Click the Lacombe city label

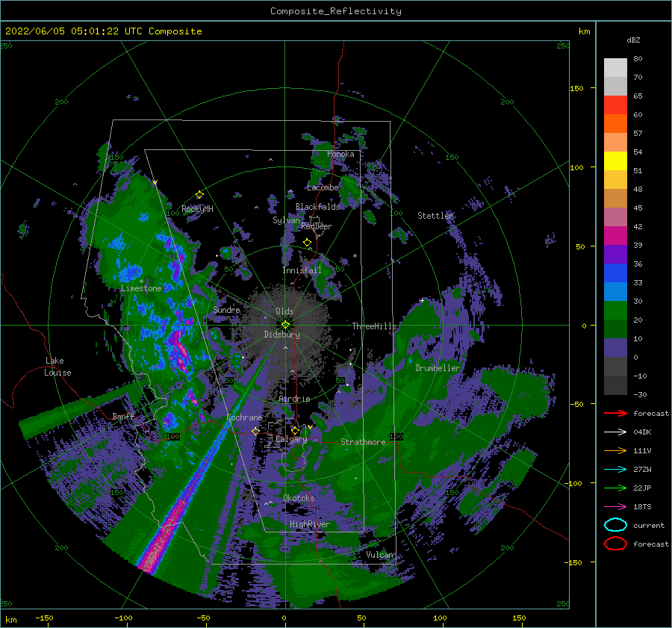click(323, 187)
